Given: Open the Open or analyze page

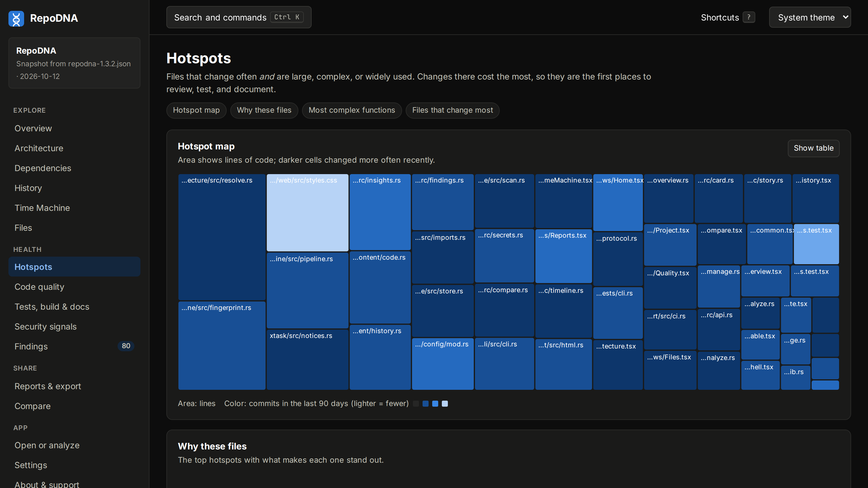Looking at the screenshot, I should [x=74, y=445].
